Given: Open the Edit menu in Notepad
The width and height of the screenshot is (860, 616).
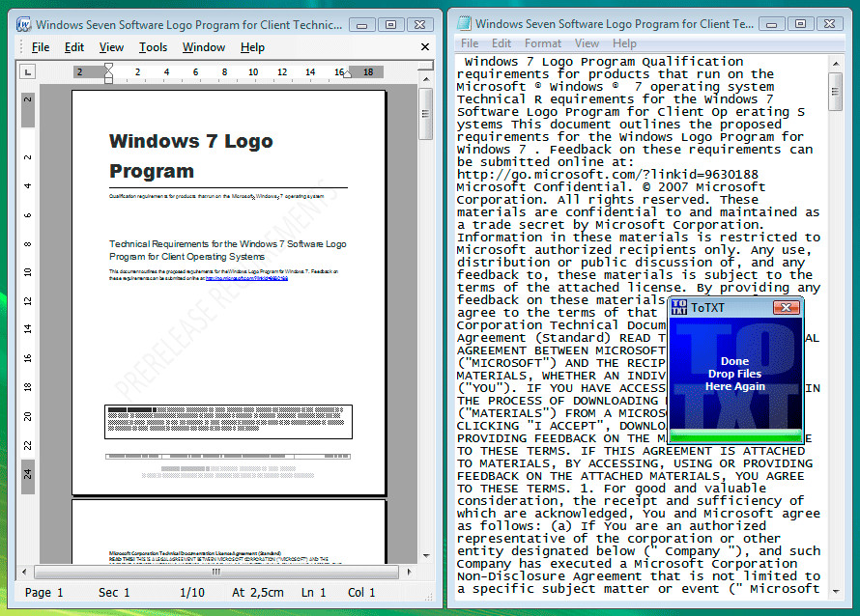Looking at the screenshot, I should 502,43.
